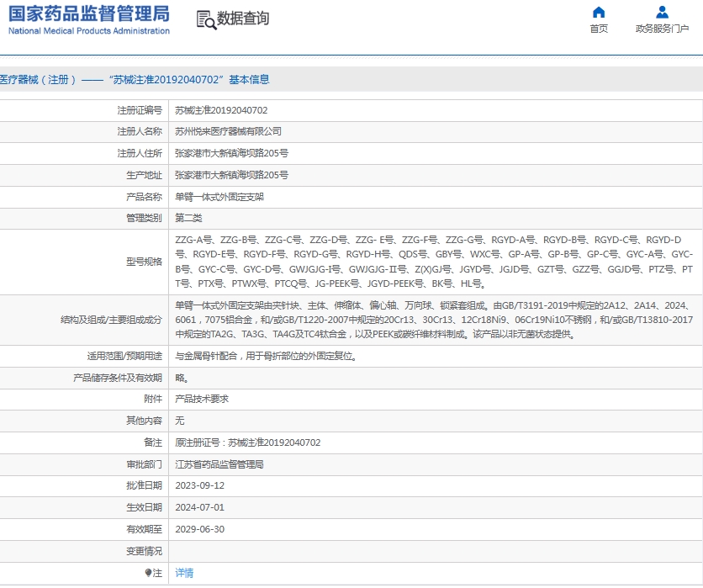Select product name 单臂一体式外固定支架
The width and height of the screenshot is (703, 588).
219,197
